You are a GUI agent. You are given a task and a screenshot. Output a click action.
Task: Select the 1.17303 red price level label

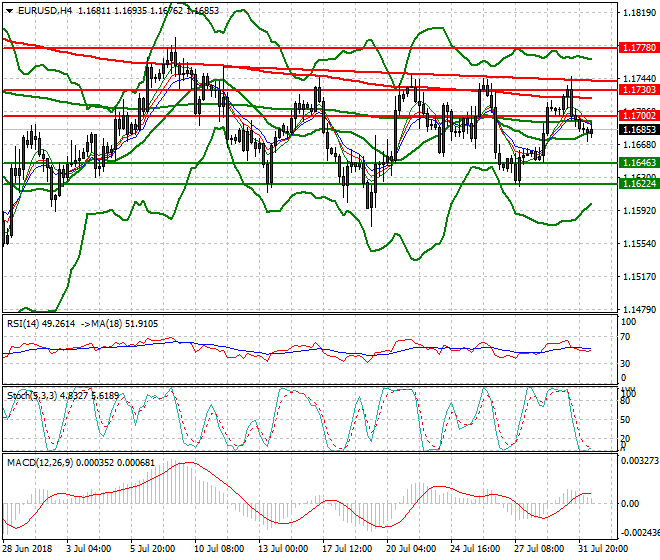(x=639, y=90)
